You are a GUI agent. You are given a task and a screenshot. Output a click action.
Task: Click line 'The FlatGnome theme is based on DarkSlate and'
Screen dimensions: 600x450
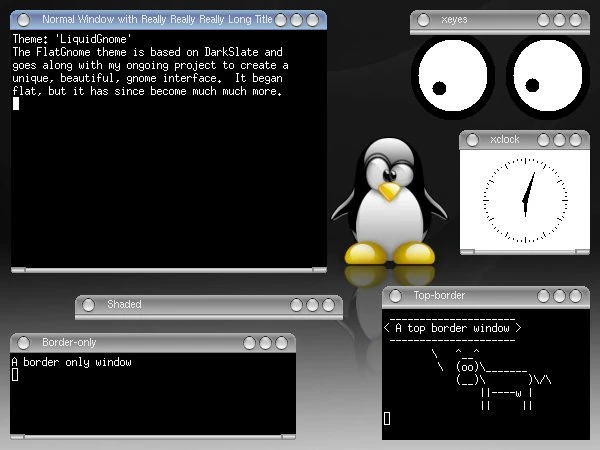coord(148,52)
